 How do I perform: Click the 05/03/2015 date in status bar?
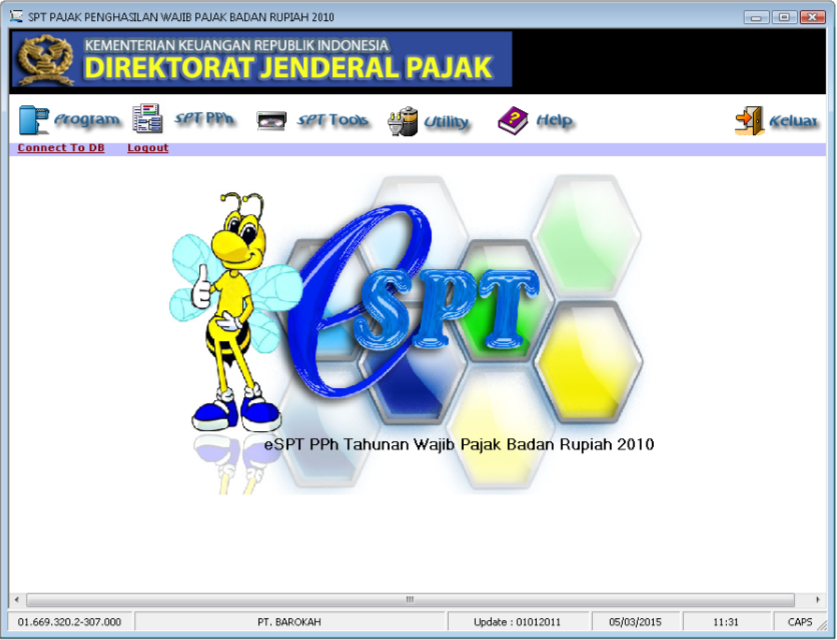(x=635, y=622)
